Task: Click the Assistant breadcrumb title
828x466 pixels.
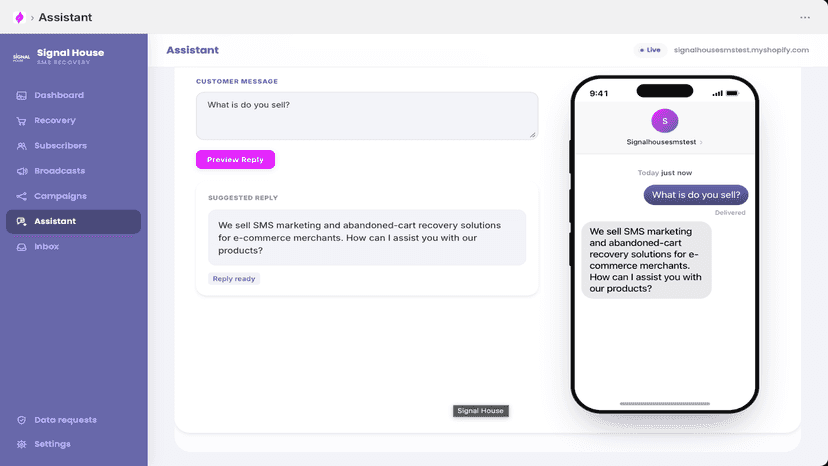Action: tap(65, 17)
